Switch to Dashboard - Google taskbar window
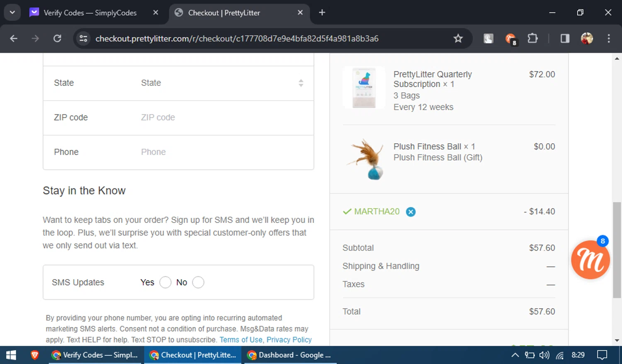Viewport: 622px width, 364px height. point(290,355)
